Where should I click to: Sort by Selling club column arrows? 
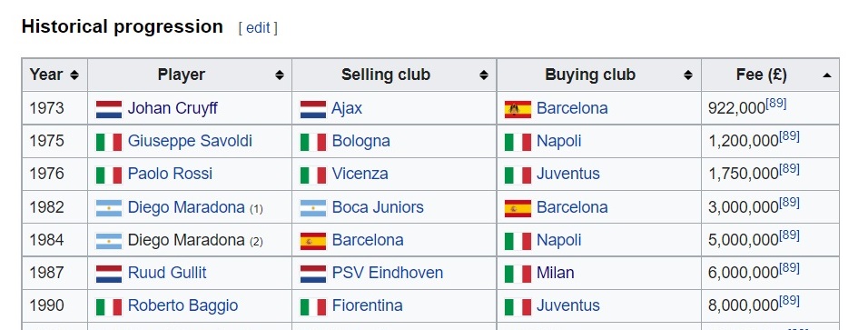pos(484,75)
